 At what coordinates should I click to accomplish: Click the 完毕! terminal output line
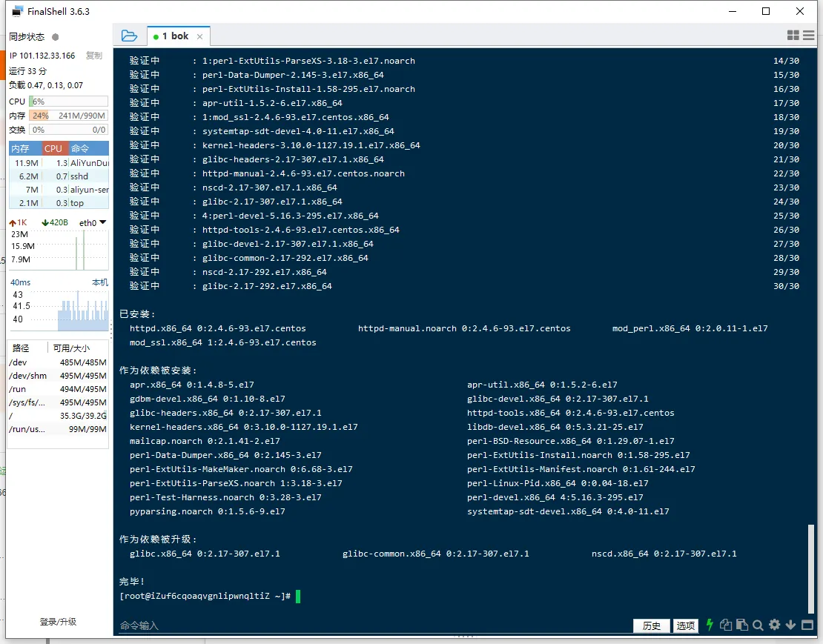132,582
